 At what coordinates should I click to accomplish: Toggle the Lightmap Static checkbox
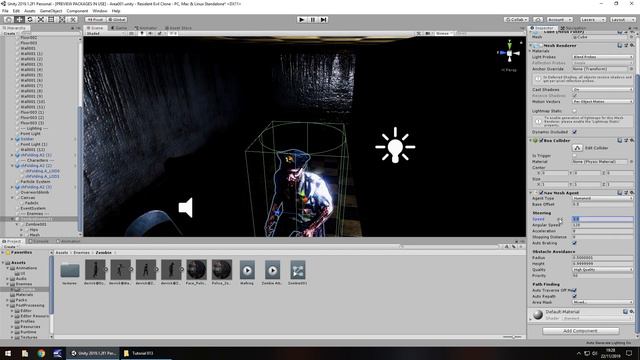click(575, 111)
